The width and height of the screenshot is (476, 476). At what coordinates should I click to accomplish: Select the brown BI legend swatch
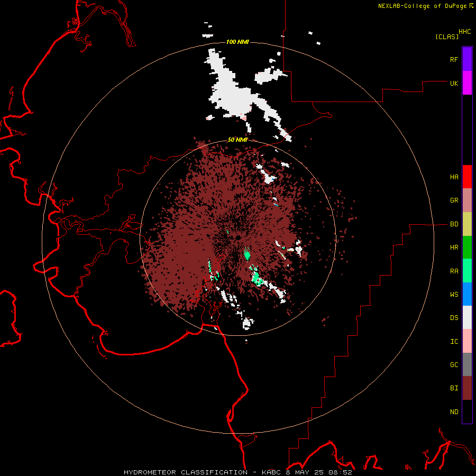pos(467,388)
